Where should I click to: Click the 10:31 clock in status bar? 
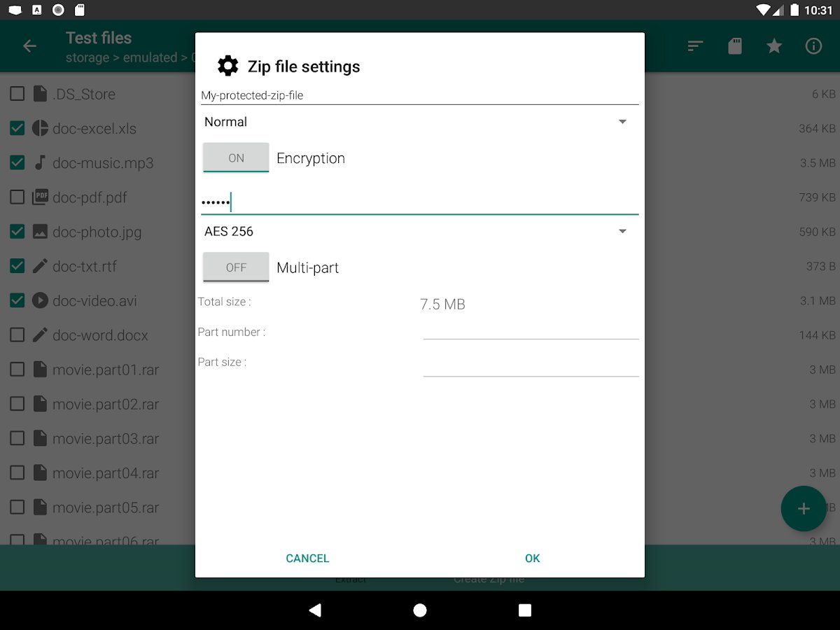818,10
